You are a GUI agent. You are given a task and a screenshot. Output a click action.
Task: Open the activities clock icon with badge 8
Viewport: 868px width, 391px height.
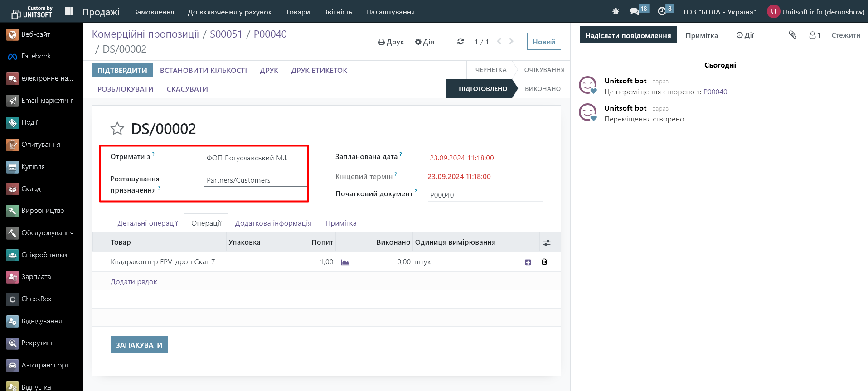(662, 12)
